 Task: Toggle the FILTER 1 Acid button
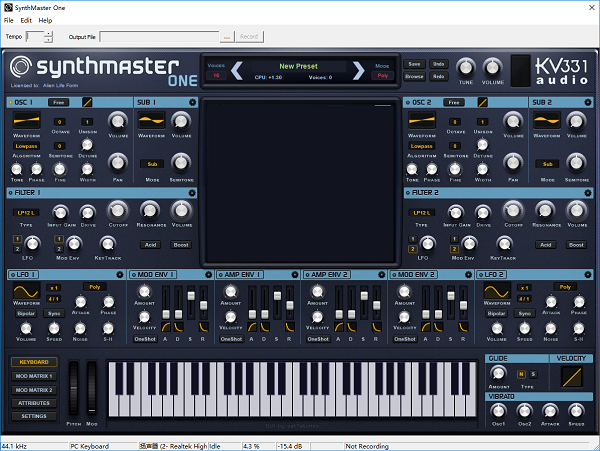click(x=150, y=245)
